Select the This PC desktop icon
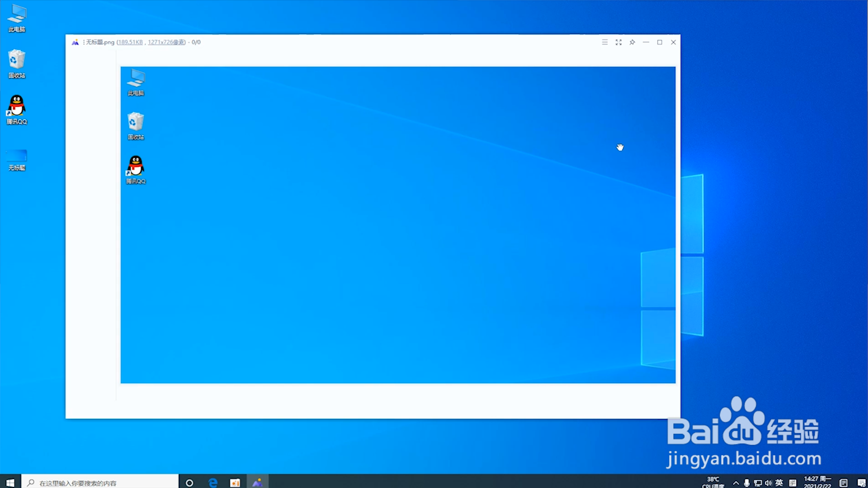Screen dimensions: 868x488 point(17,18)
